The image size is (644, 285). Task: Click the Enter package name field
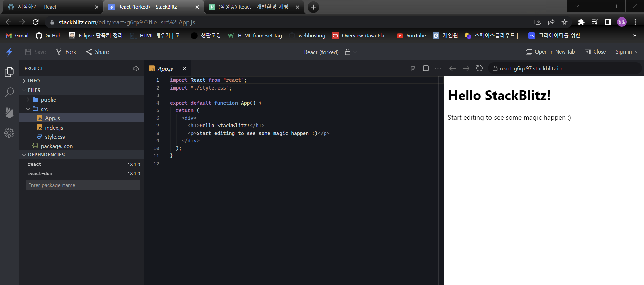[x=83, y=185]
